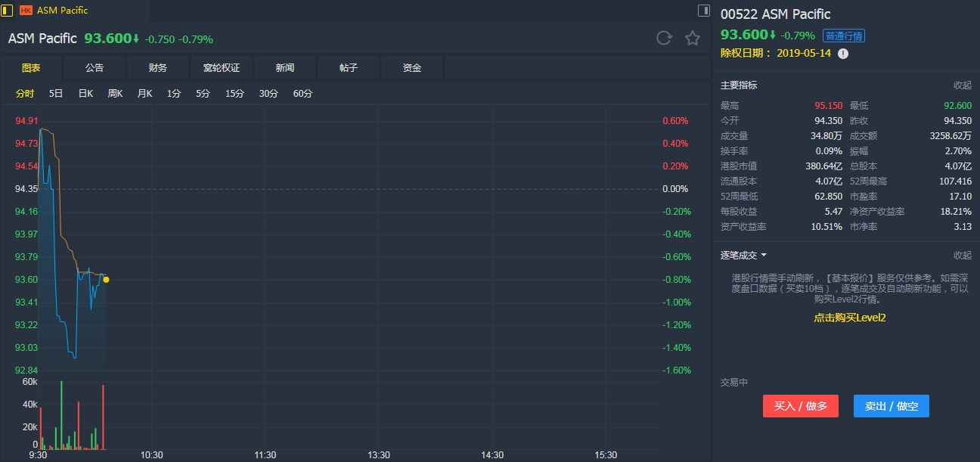Switch chart to 周K

click(115, 94)
